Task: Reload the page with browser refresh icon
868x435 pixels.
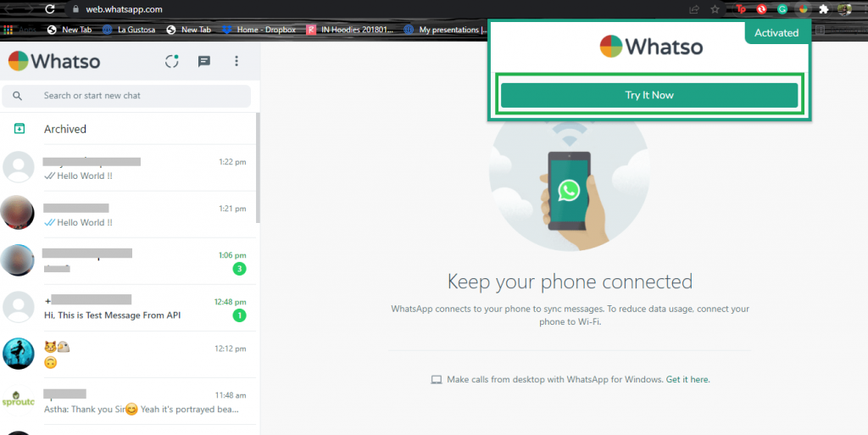Action: coord(50,9)
